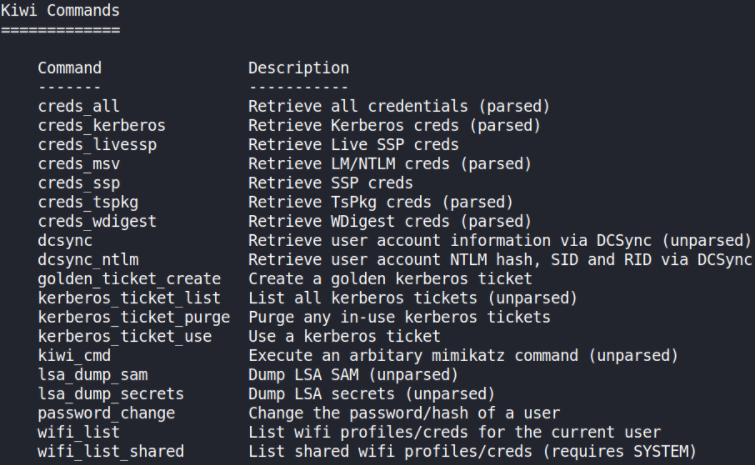This screenshot has width=755, height=465.
Task: Click on creds_msv command
Action: 78,164
